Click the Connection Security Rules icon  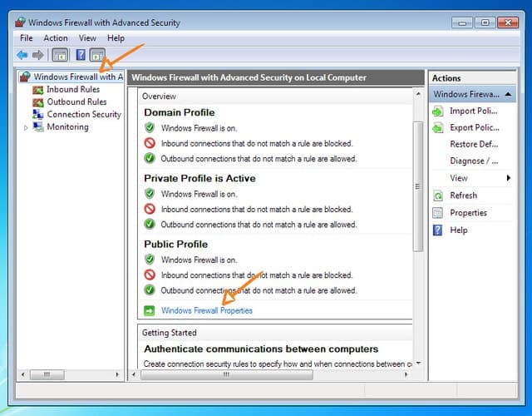[38, 115]
